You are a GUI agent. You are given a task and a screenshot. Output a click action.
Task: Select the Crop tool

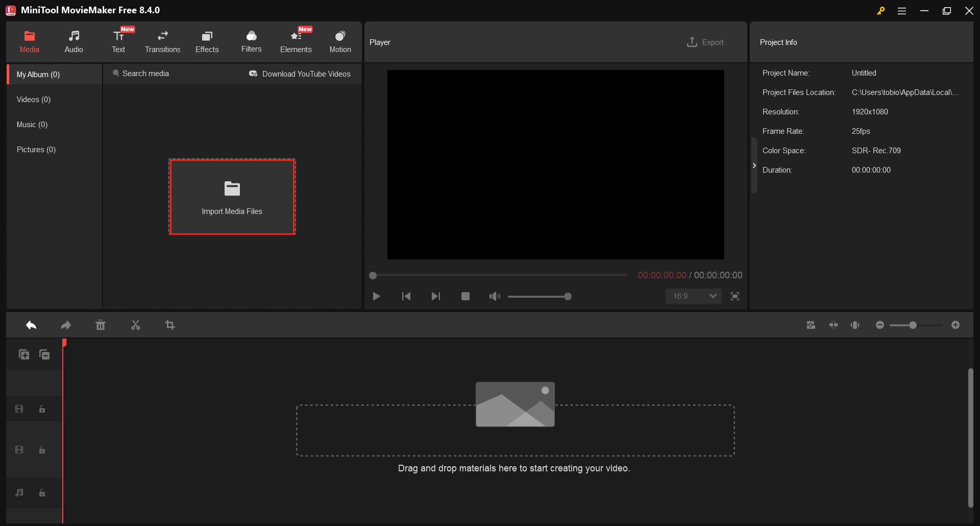click(x=170, y=325)
